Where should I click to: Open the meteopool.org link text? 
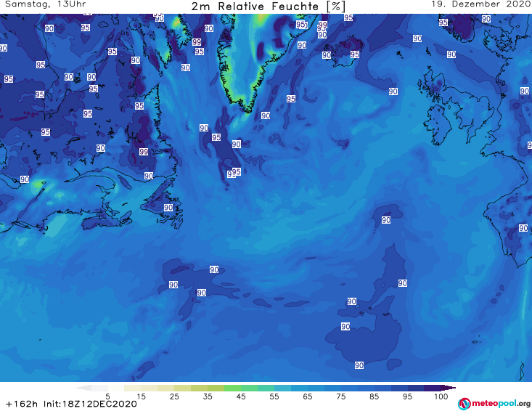tap(501, 404)
